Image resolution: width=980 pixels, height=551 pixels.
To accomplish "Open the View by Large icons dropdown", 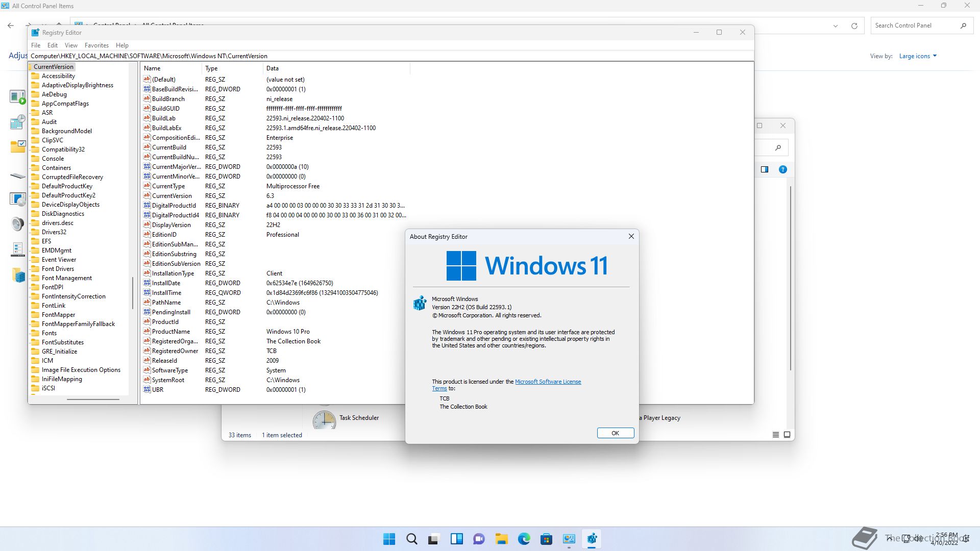I will (x=918, y=56).
